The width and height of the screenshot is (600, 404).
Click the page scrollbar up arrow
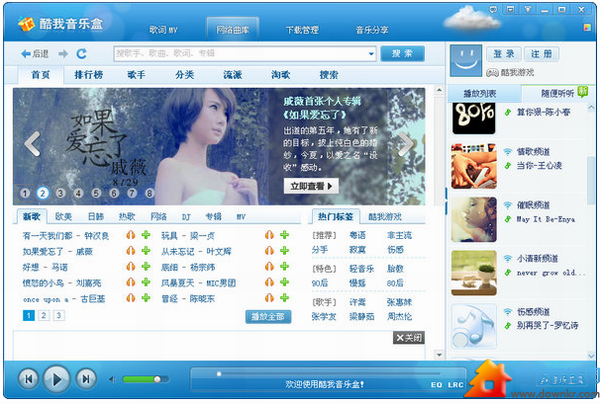439,90
